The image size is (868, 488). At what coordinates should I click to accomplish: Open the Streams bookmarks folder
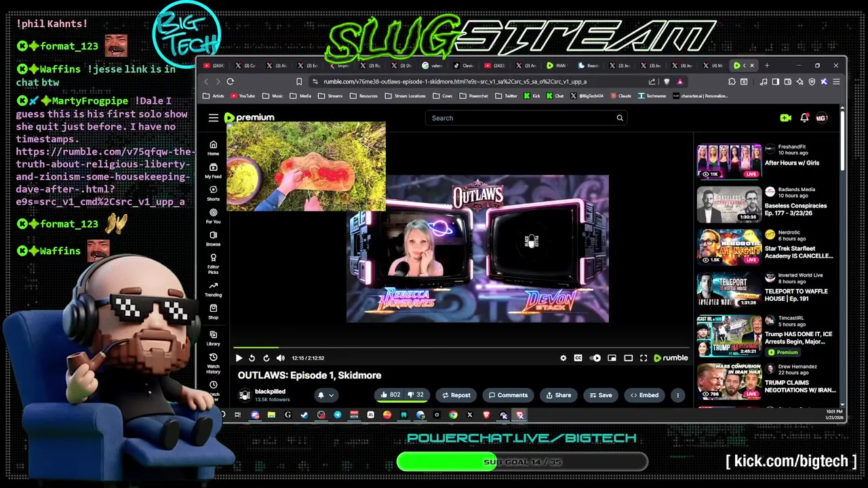(330, 96)
